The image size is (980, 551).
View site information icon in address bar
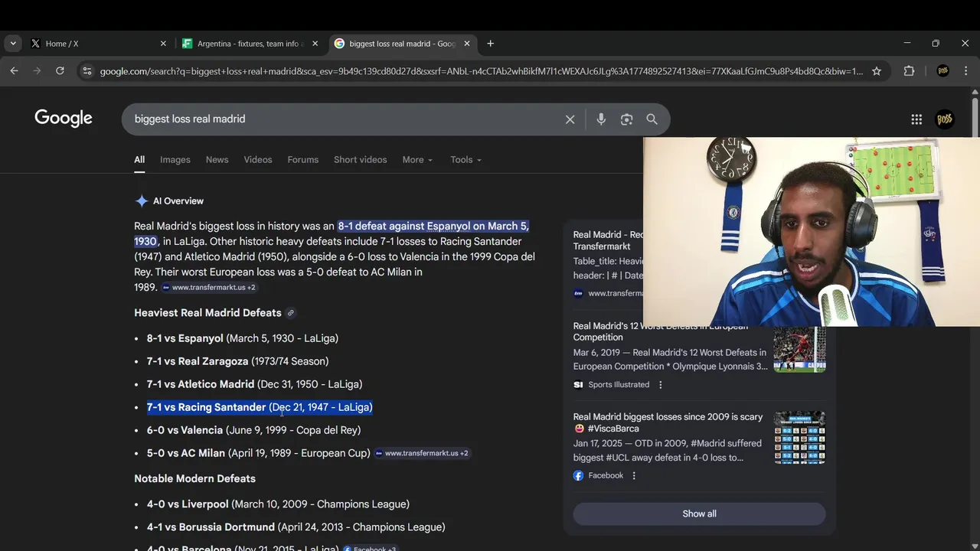[87, 71]
